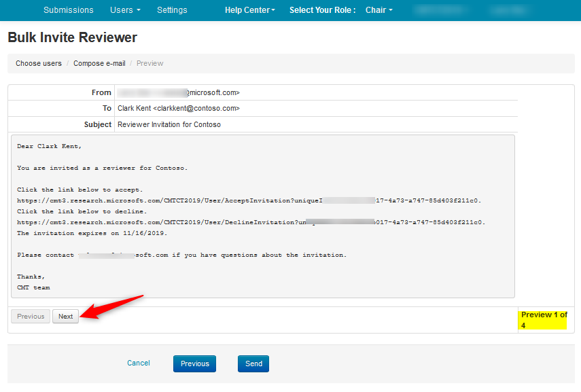Click the grey Previous preview button
The width and height of the screenshot is (581, 392).
[31, 317]
